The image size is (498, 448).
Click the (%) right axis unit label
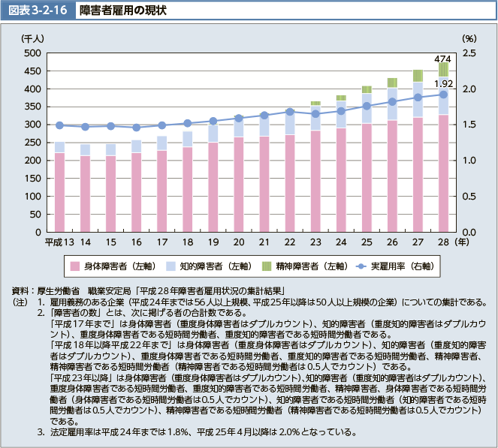(x=469, y=37)
